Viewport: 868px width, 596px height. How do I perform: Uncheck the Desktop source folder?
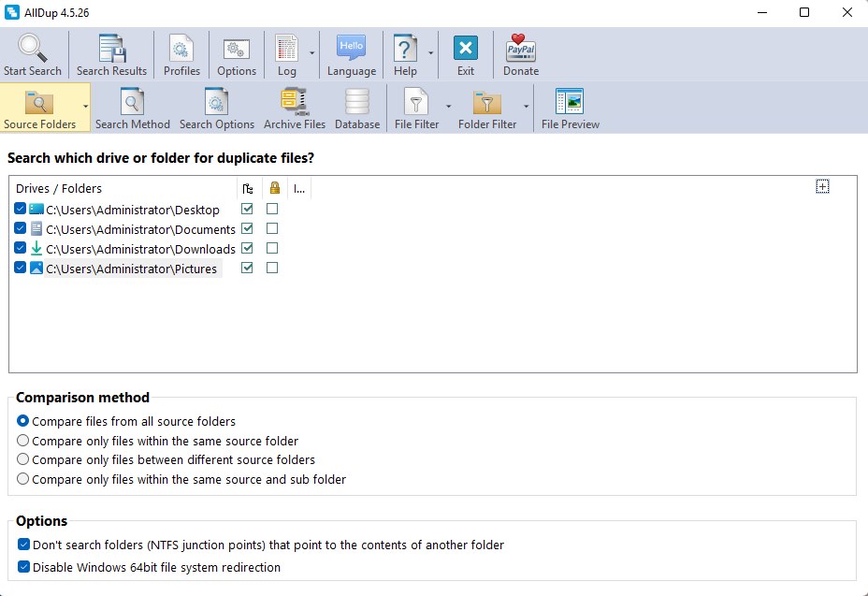coord(20,209)
